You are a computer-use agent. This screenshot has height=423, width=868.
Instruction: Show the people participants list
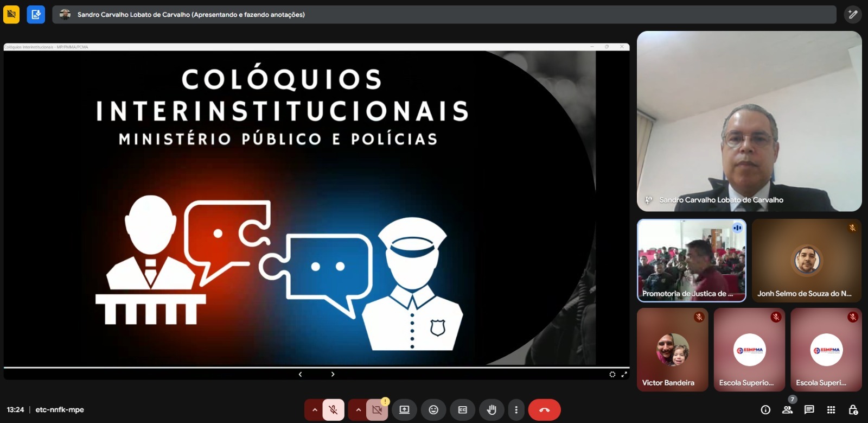(787, 410)
